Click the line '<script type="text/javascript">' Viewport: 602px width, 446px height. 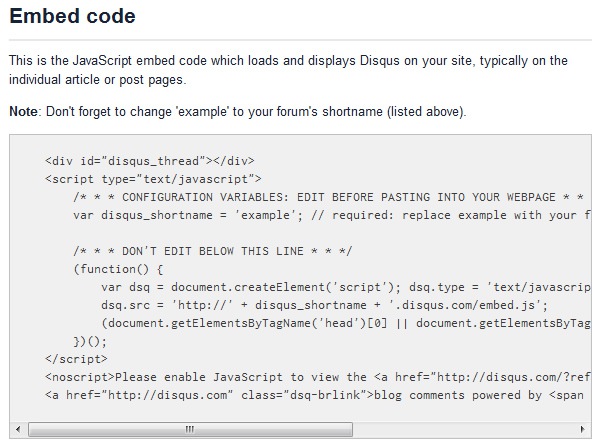tap(153, 179)
